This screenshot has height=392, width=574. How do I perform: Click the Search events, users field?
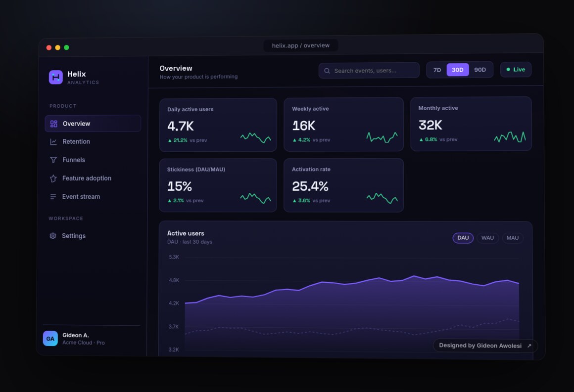369,70
